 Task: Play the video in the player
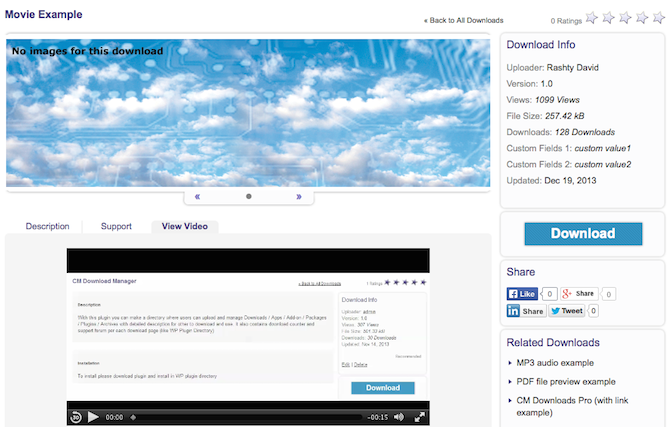coord(93,417)
